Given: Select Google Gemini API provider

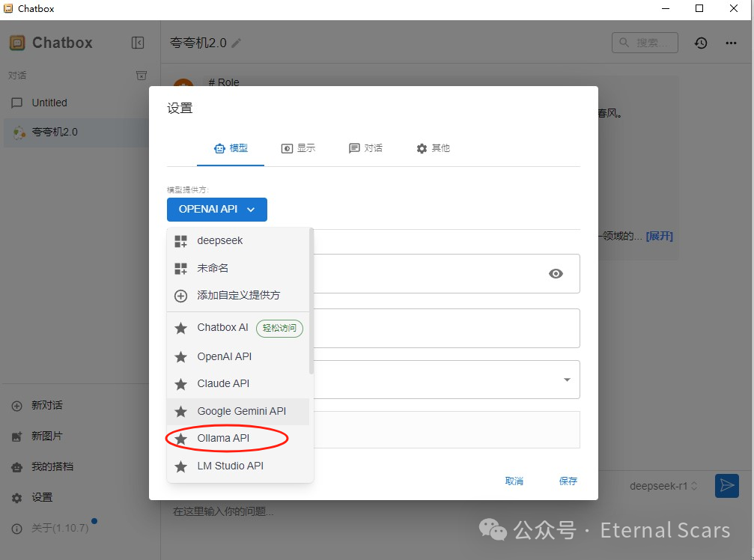Looking at the screenshot, I should point(238,412).
